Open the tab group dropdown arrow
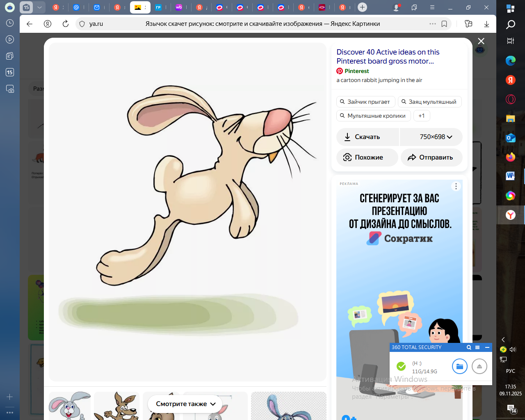The image size is (525, 420). [39, 7]
